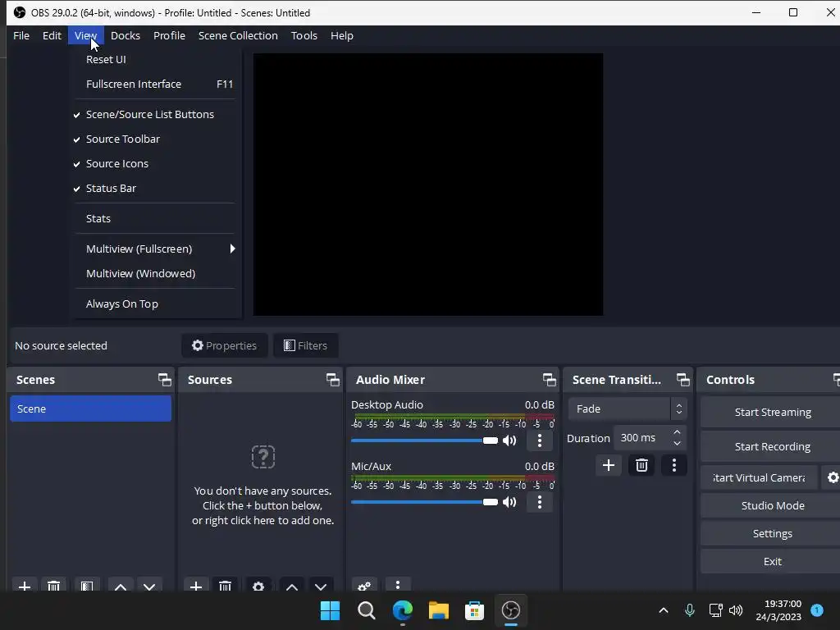Pop out the Sources dock
This screenshot has height=630, width=840.
point(333,380)
